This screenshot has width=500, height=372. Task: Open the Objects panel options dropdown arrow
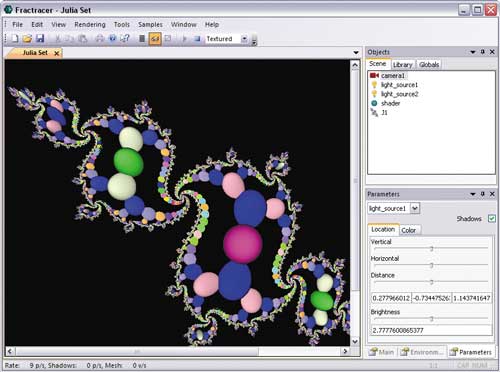(472, 52)
